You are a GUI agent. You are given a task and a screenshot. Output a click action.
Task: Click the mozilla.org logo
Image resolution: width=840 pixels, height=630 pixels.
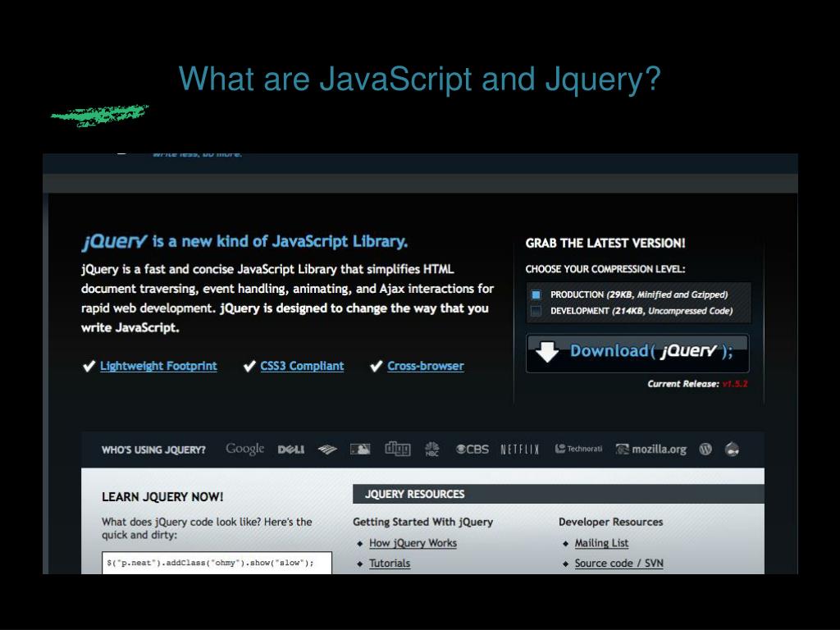pos(651,450)
